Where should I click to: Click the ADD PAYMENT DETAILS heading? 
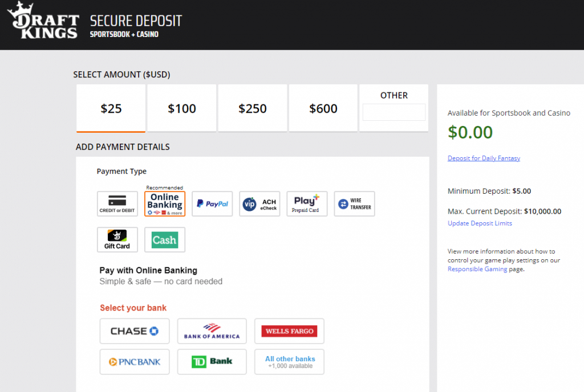[123, 147]
